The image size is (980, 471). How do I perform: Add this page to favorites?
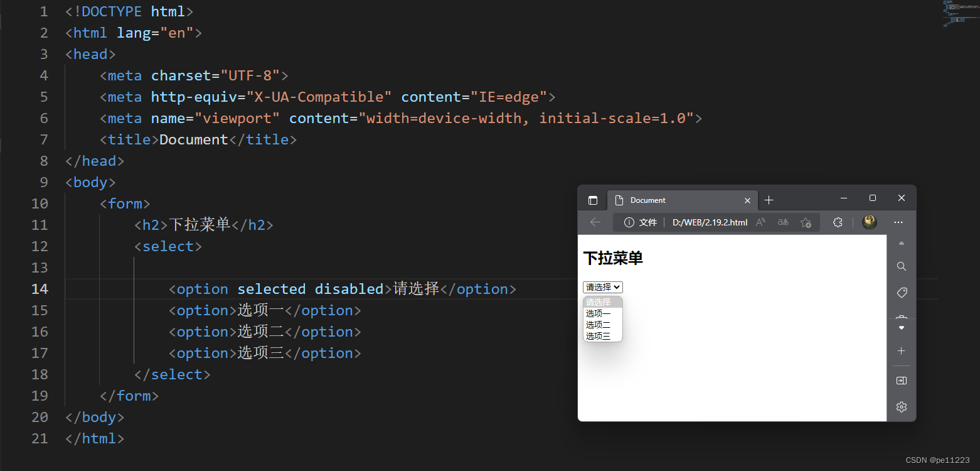click(x=806, y=222)
